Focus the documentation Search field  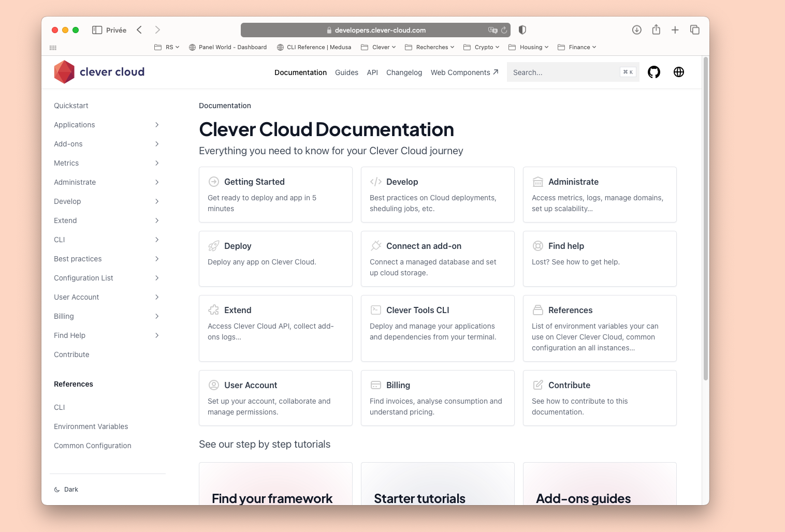coord(564,72)
